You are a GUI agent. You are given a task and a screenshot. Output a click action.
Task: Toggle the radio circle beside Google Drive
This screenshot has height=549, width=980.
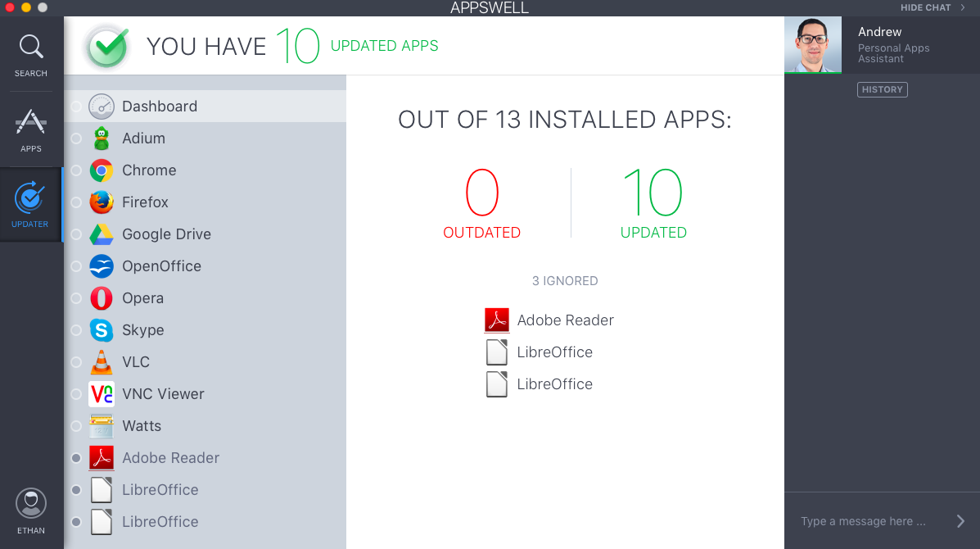pyautogui.click(x=76, y=234)
